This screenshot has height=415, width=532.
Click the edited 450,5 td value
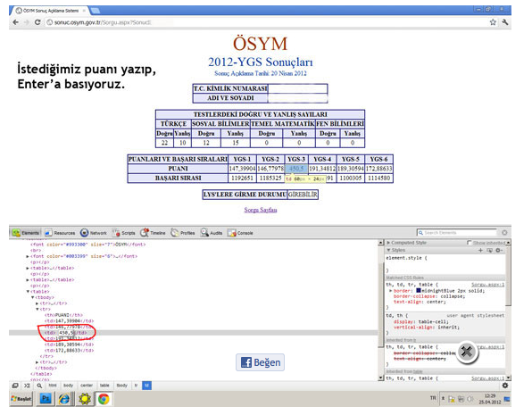(66, 333)
